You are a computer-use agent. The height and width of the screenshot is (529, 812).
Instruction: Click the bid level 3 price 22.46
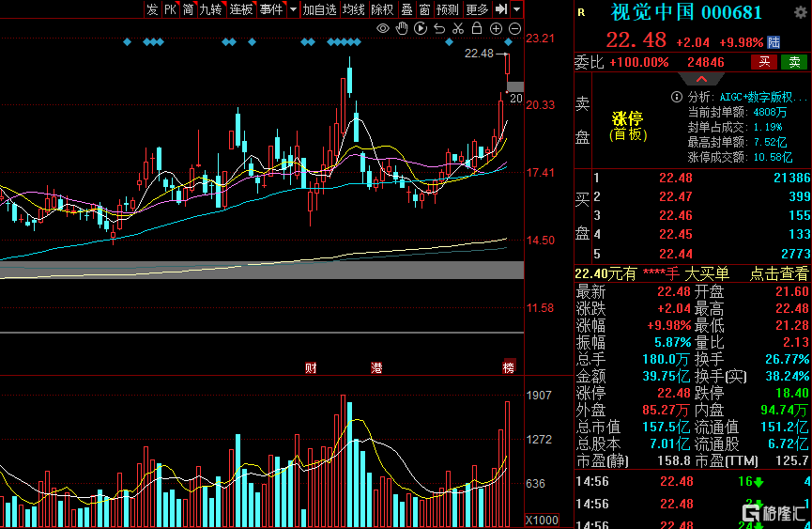[x=675, y=215]
